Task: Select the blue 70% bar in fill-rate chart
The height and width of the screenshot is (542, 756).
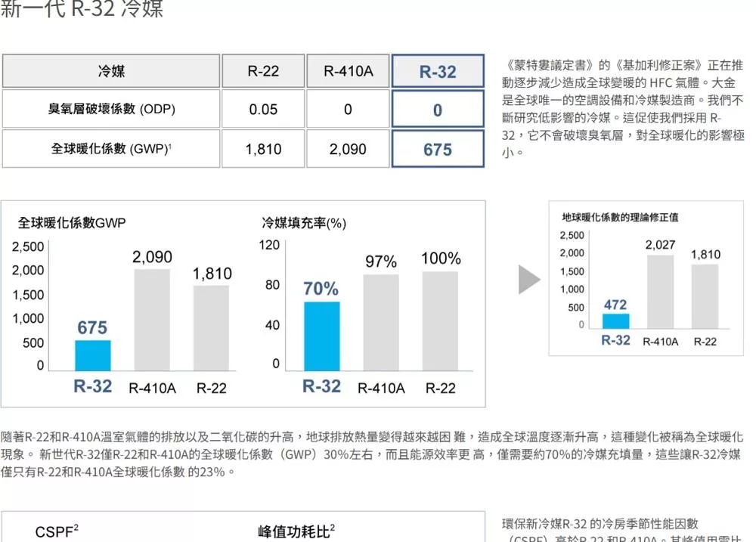Action: (321, 336)
